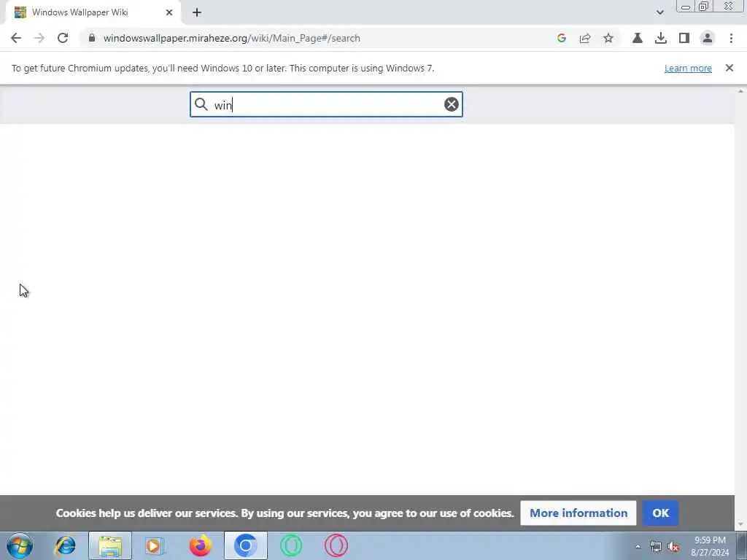The height and width of the screenshot is (560, 747).
Task: Click the page vertical scrollbar up arrow
Action: 740,91
